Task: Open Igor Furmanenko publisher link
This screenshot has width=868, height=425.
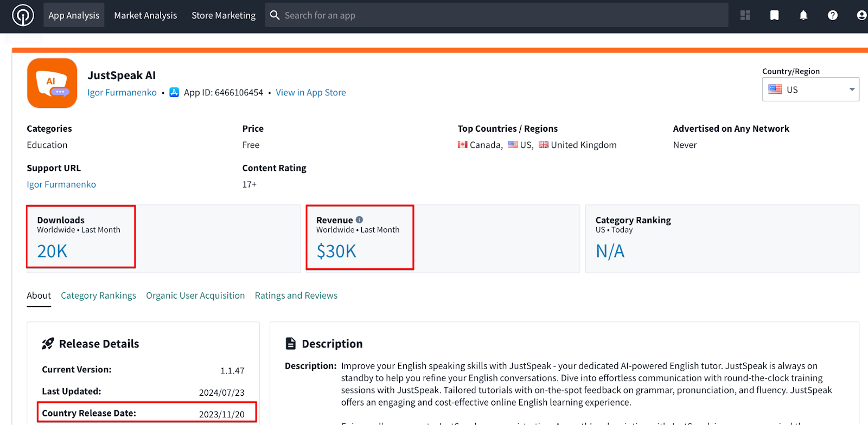Action: pyautogui.click(x=122, y=93)
